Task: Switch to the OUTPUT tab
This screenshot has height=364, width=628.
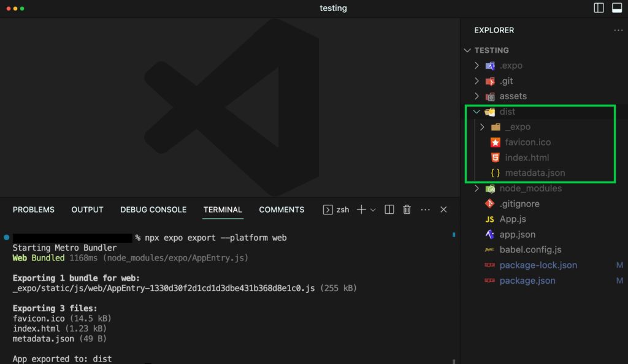Action: click(x=87, y=210)
